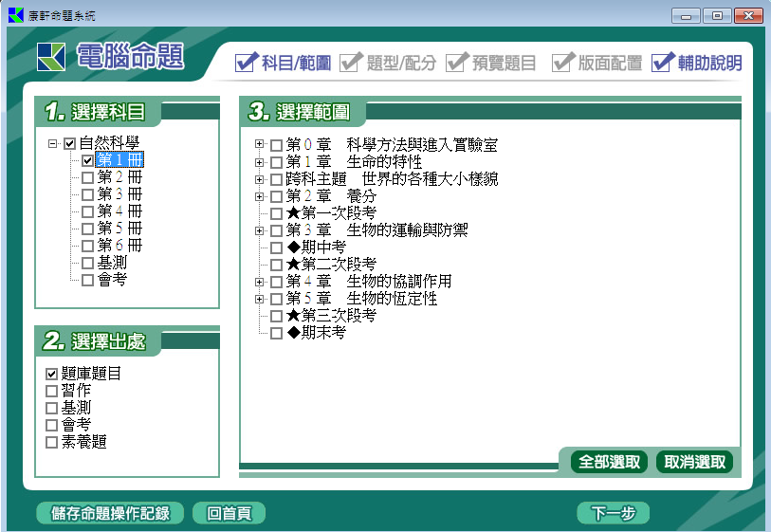Check the 素養題 source checkbox
771x532 pixels.
click(x=51, y=443)
